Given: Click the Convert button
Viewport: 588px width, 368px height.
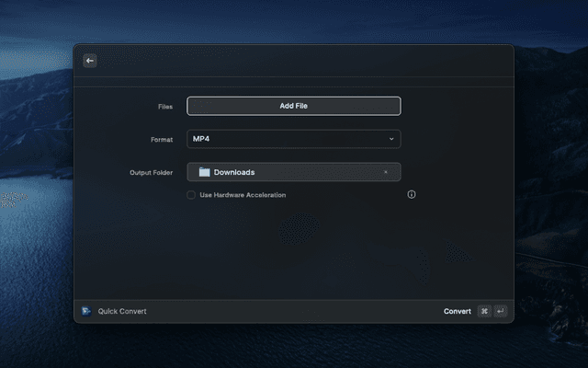Looking at the screenshot, I should pos(457,311).
